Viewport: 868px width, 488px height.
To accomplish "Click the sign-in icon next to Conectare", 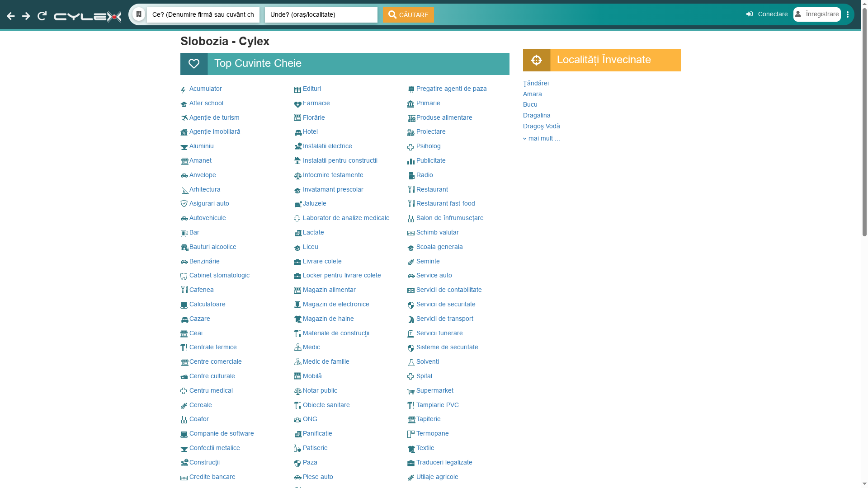I will (x=750, y=14).
